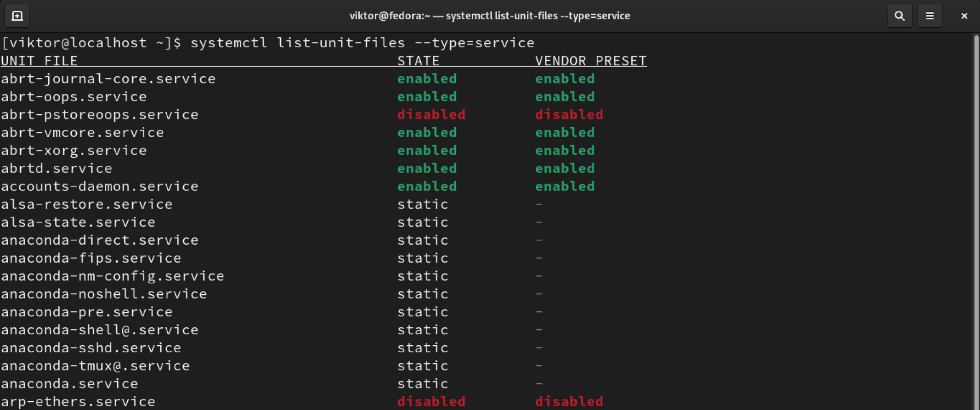
Task: Click the alsa-restore.service line
Action: tap(86, 204)
